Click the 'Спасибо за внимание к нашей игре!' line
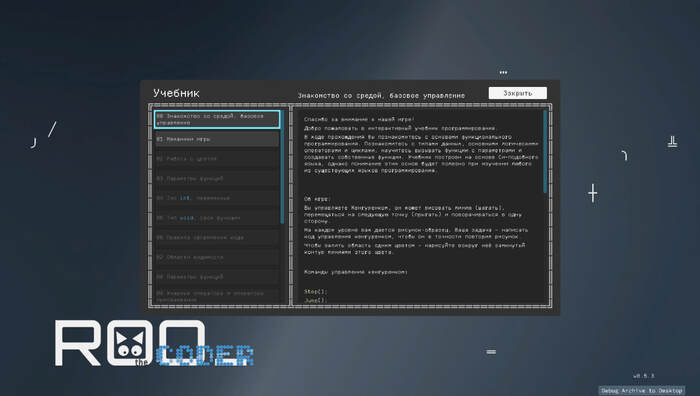700x396 pixels. [x=359, y=119]
